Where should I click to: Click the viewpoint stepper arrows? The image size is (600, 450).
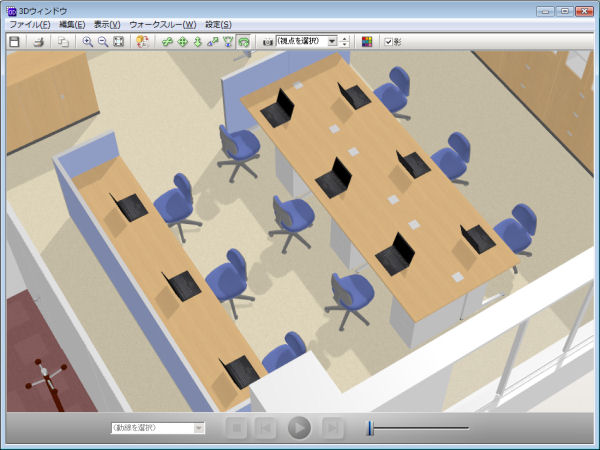(x=345, y=42)
